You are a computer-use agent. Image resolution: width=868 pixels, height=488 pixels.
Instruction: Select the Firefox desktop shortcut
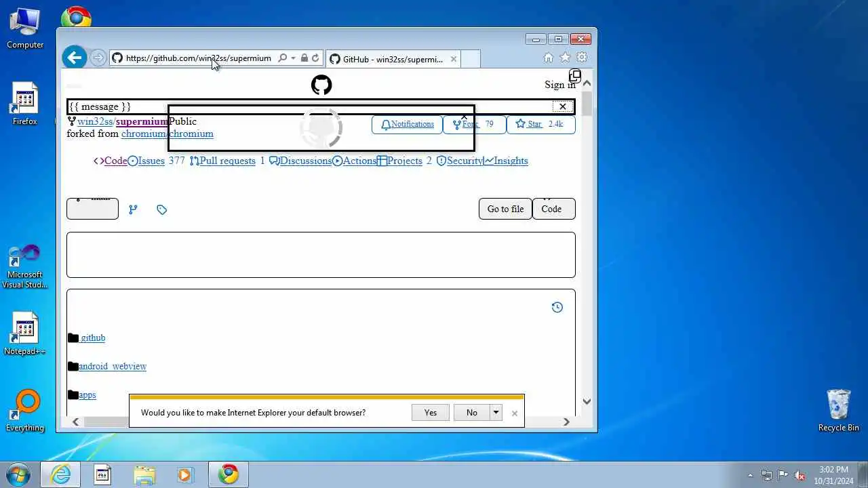tap(25, 104)
